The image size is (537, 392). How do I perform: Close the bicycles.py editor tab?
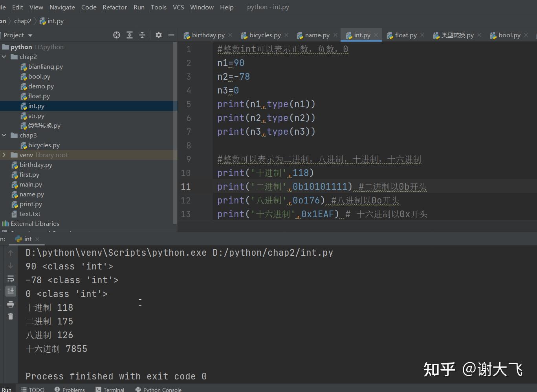point(286,35)
